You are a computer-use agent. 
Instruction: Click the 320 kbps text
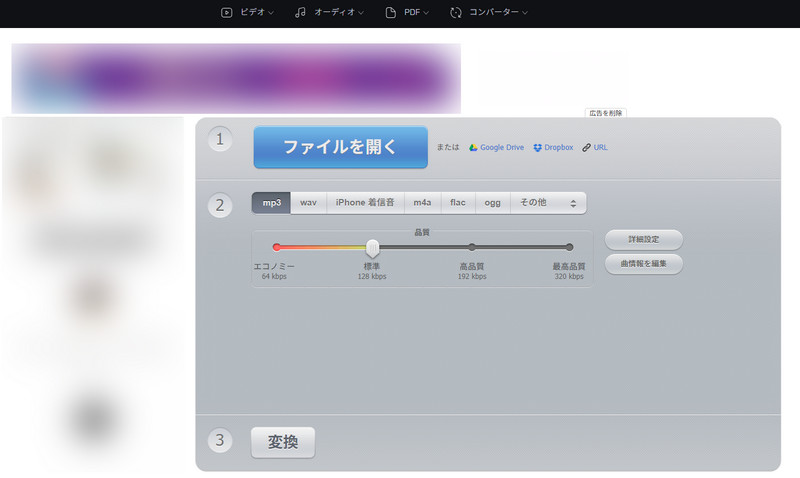tap(569, 276)
